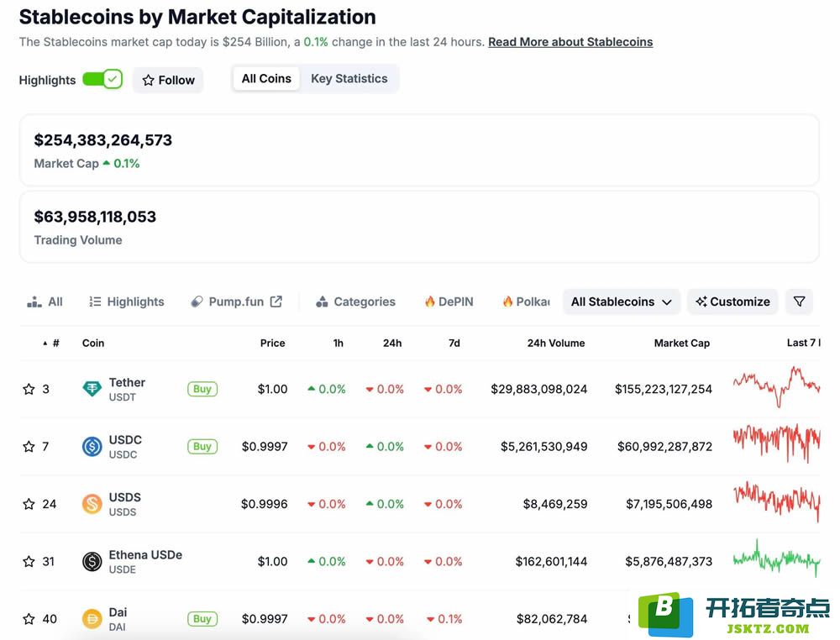Sort by 7d column header
The width and height of the screenshot is (840, 640).
454,344
